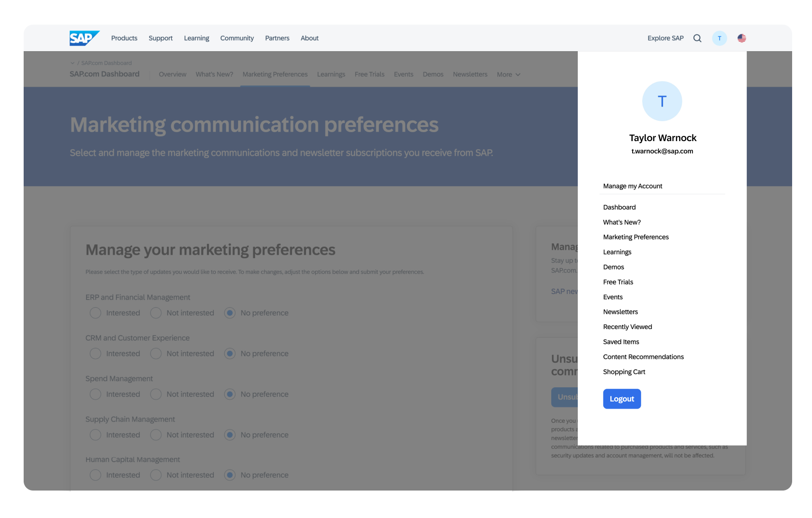Expand the More dropdown in the dashboard navigation
Screen dimensions: 812x518
point(508,74)
